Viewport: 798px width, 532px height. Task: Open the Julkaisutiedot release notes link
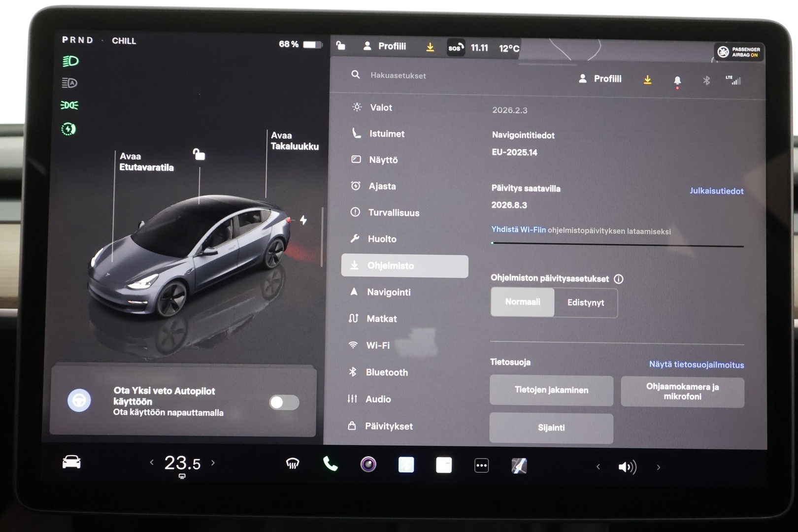pos(716,191)
